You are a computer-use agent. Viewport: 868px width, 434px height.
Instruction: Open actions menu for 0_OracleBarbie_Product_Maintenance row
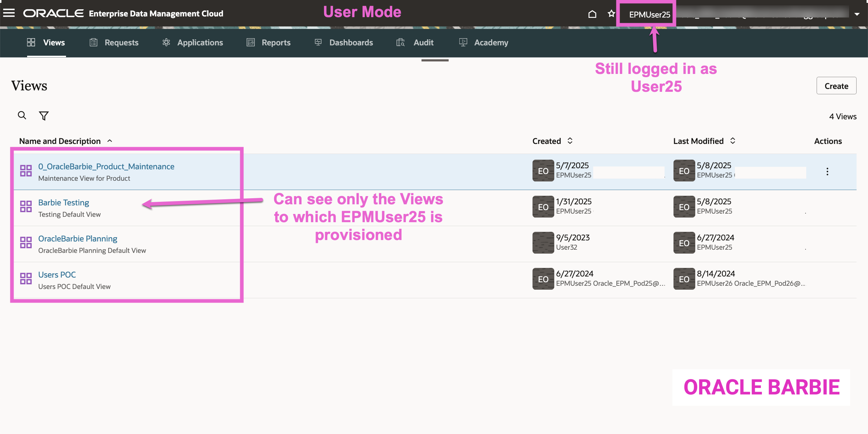[x=827, y=171]
